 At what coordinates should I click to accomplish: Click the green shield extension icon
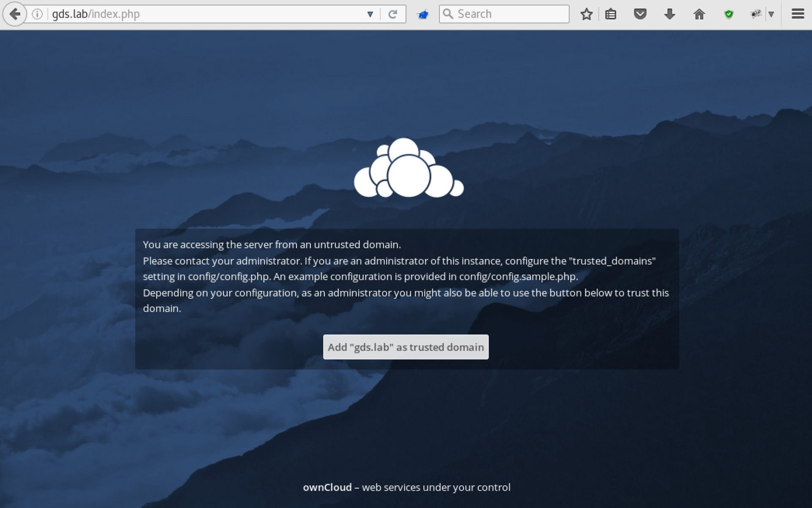tap(728, 14)
